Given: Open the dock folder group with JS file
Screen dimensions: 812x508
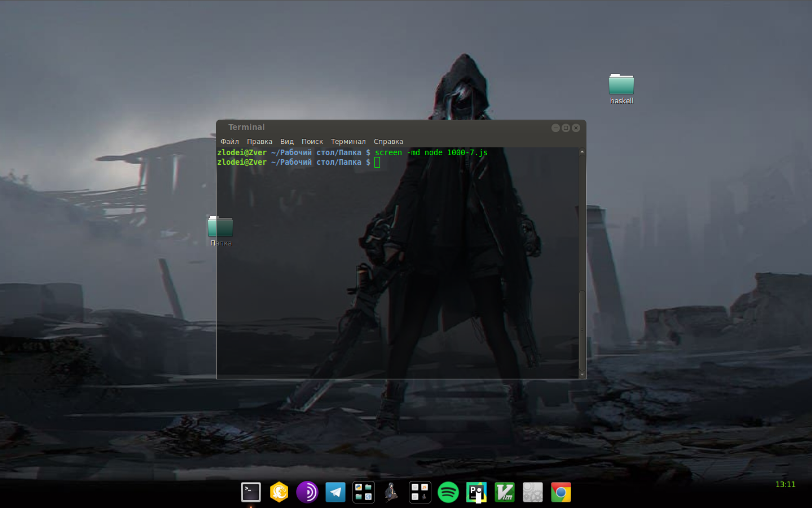Looking at the screenshot, I should 420,492.
